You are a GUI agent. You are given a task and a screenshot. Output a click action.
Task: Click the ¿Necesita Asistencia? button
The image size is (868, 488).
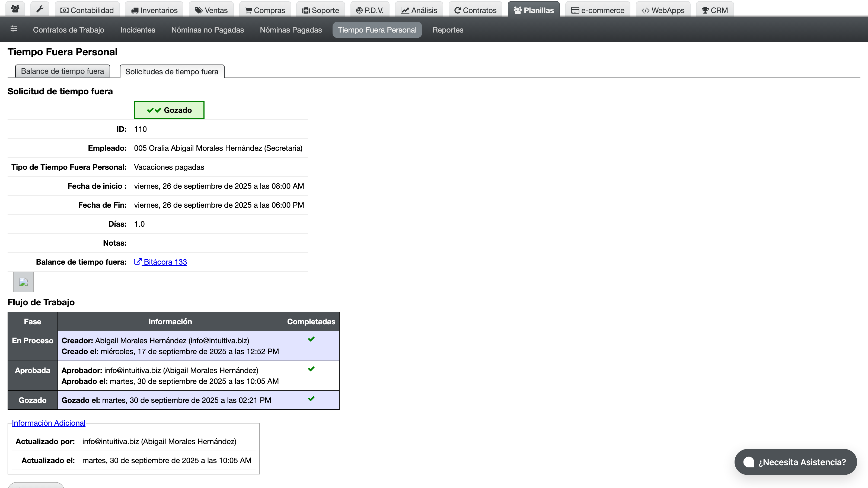tap(796, 462)
